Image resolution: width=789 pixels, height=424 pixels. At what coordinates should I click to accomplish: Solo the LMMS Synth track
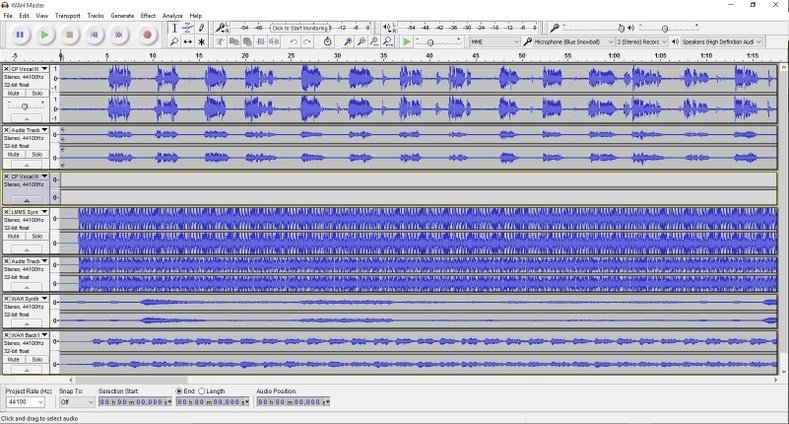click(x=37, y=236)
